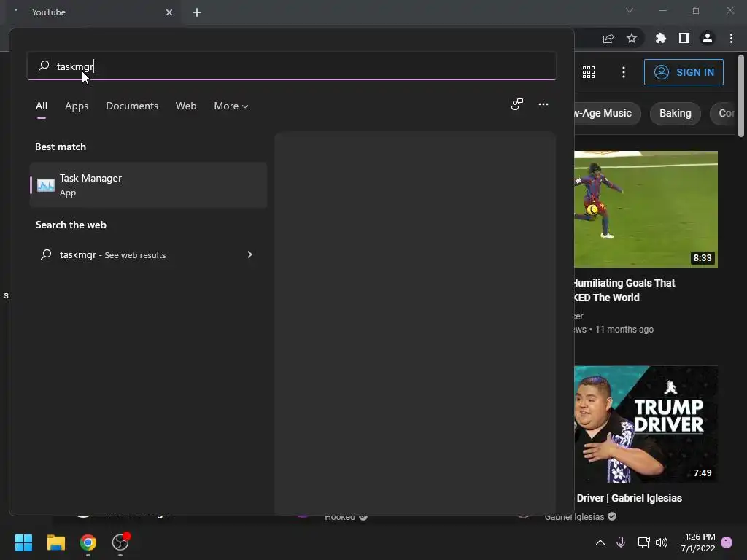Open Chrome three-dot menu
This screenshot has width=747, height=560.
[731, 38]
